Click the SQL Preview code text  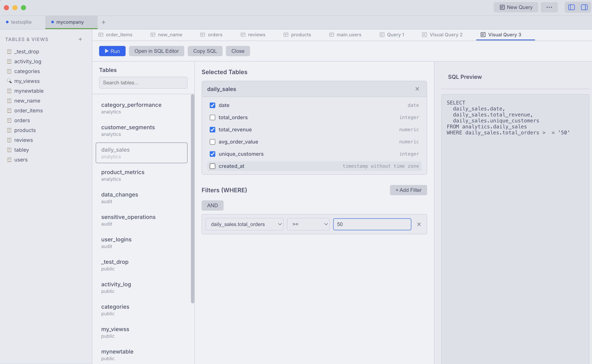click(x=508, y=117)
